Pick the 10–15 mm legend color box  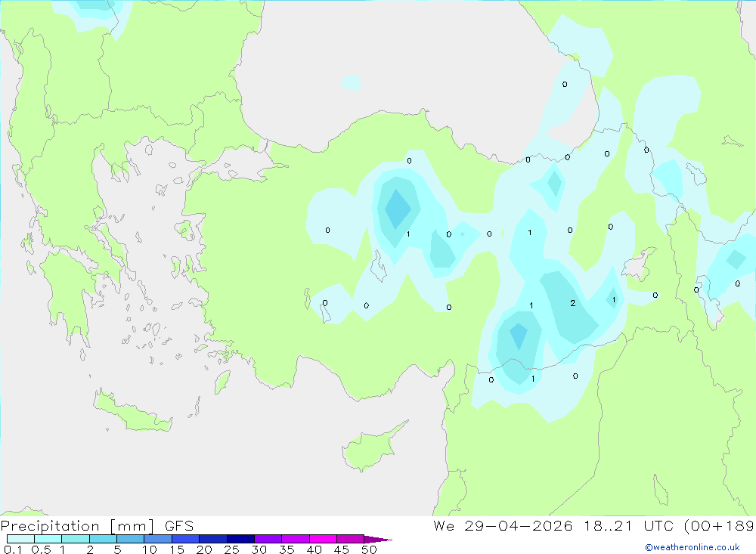[x=158, y=539]
